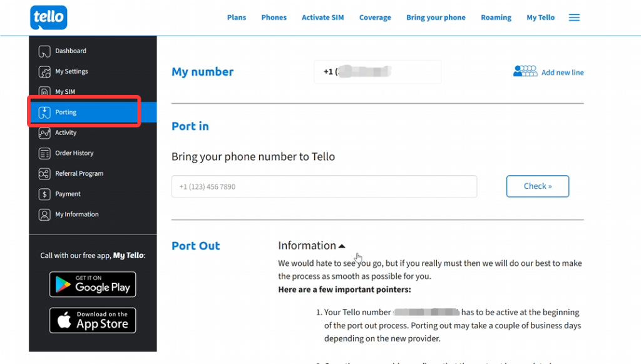Click the Tello logo
Viewport: 641px width, 364px height.
click(49, 18)
